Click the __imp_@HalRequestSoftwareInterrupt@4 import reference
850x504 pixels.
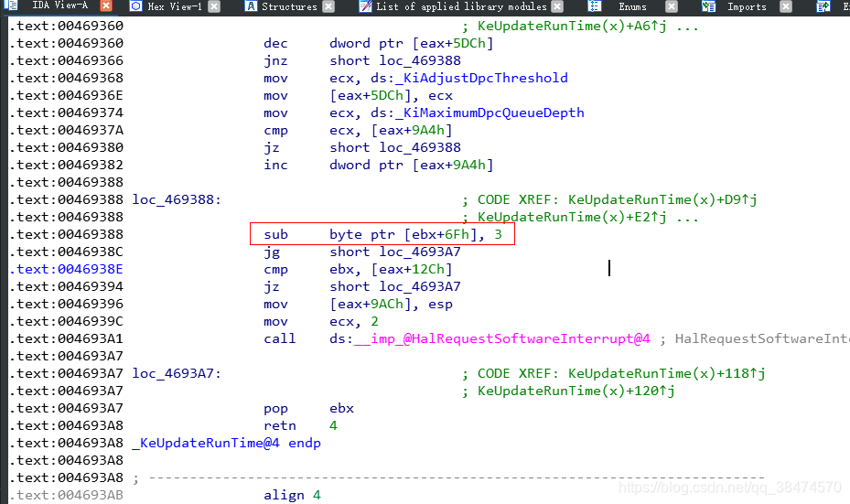(502, 338)
